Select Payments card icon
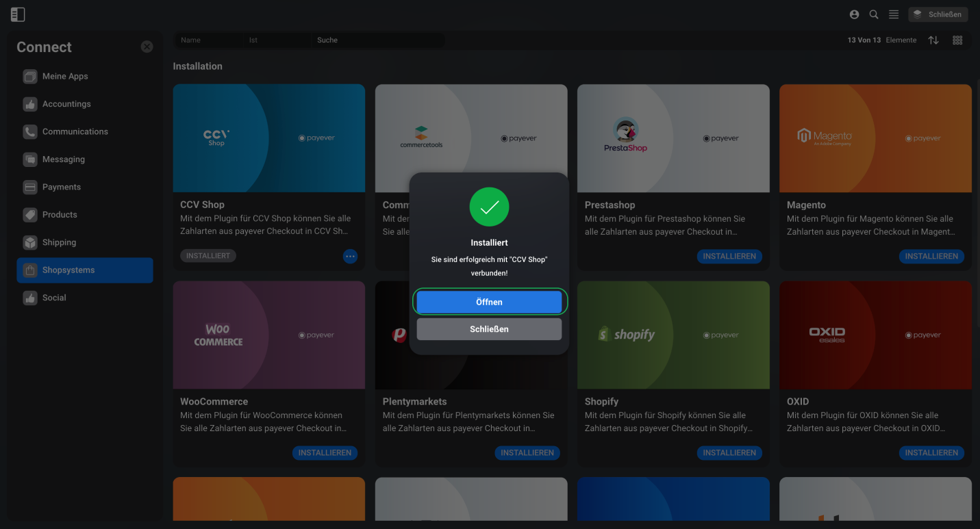This screenshot has height=529, width=980. [29, 188]
